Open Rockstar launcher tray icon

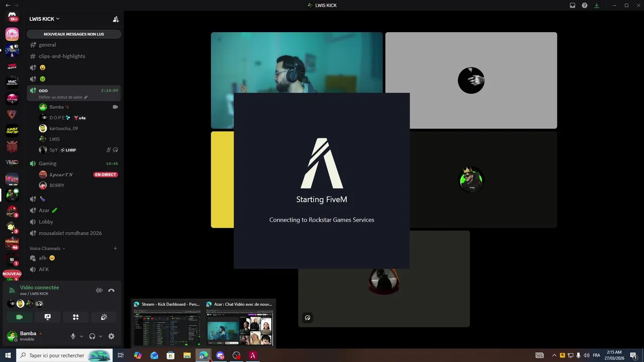point(562,355)
